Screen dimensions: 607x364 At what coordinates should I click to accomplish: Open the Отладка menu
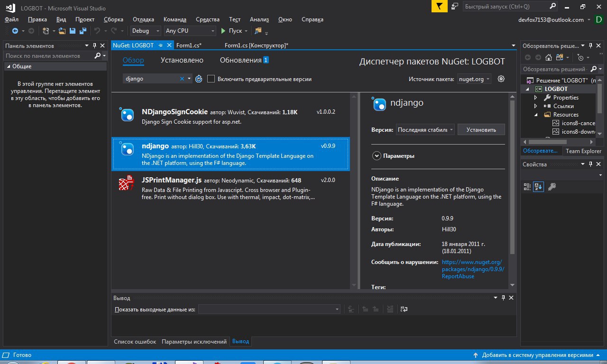click(x=143, y=19)
